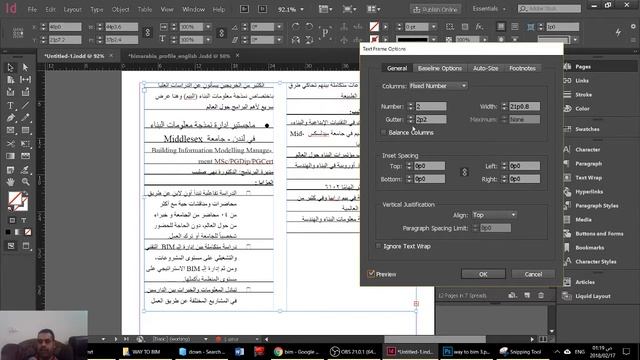The height and width of the screenshot is (360, 640).
Task: Enable Ignore Text Wrap checkbox
Action: [378, 246]
